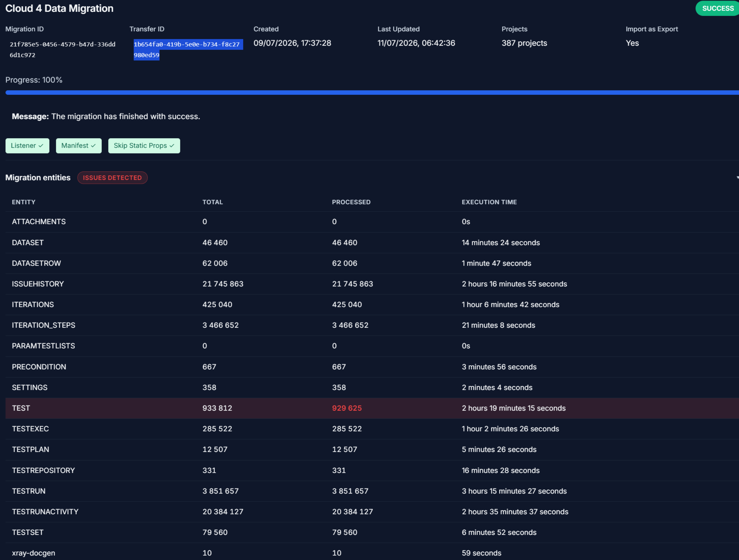The image size is (739, 560).
Task: Click the migration progress bar
Action: tap(372, 93)
